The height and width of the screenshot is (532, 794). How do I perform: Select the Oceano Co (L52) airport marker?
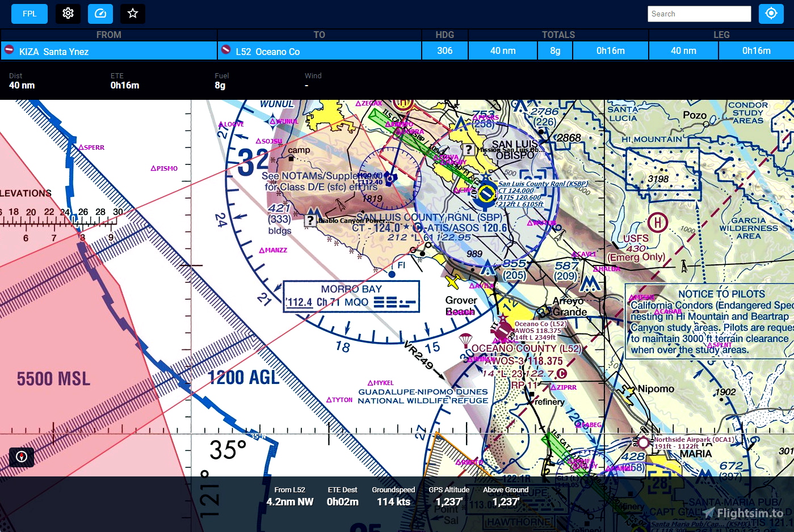coord(502,329)
